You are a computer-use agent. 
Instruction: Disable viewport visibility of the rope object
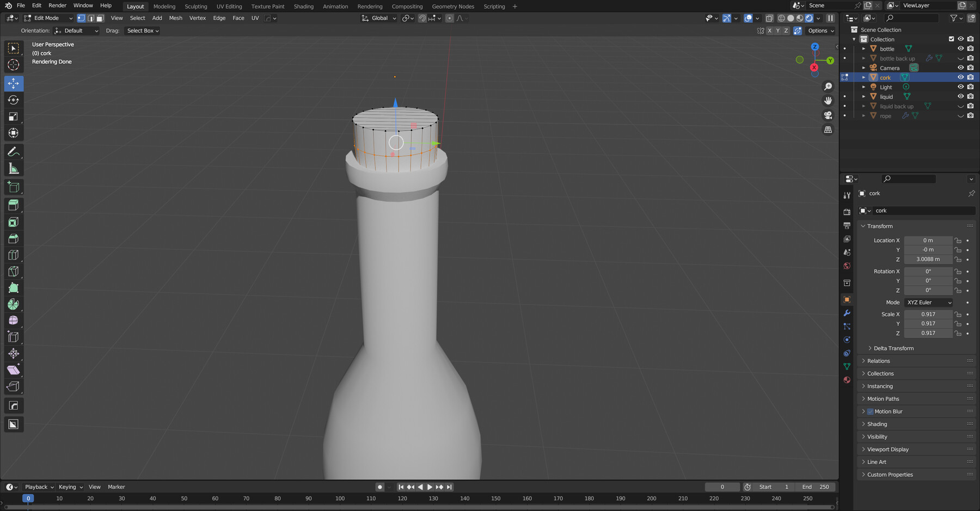(960, 115)
